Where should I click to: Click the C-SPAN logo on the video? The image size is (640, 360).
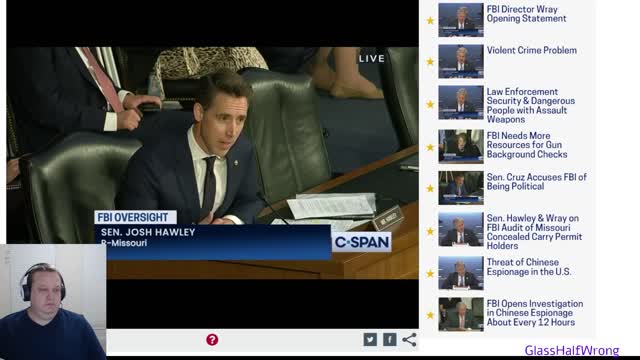pos(362,242)
